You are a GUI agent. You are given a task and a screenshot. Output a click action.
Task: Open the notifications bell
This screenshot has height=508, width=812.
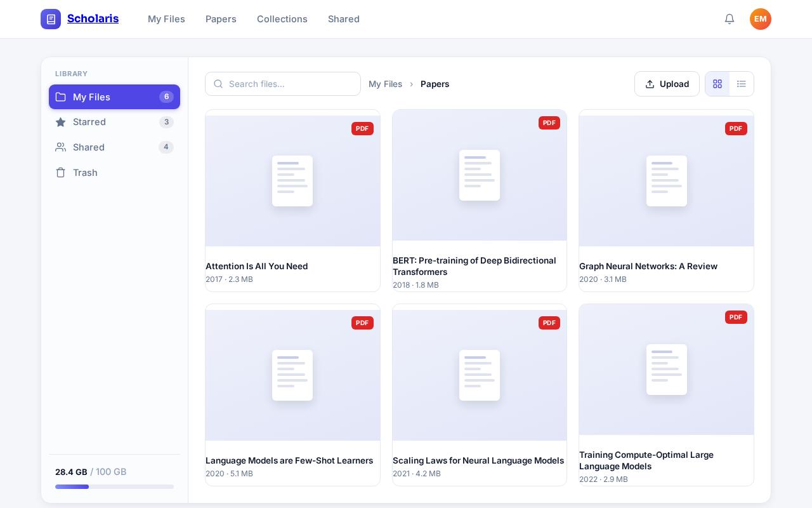730,19
